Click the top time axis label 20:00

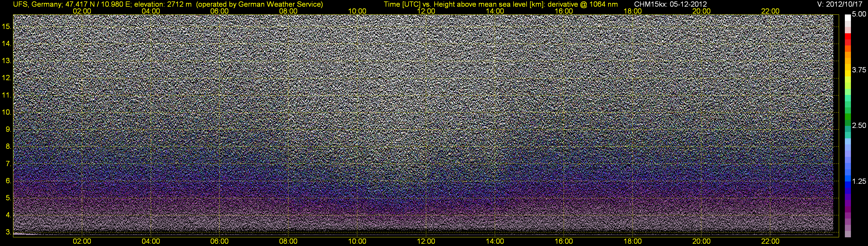702,11
